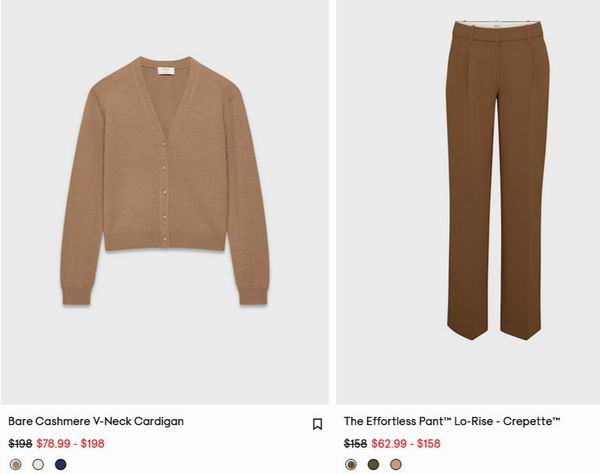Click the left sleeve cuff of cardigan

tap(77, 295)
